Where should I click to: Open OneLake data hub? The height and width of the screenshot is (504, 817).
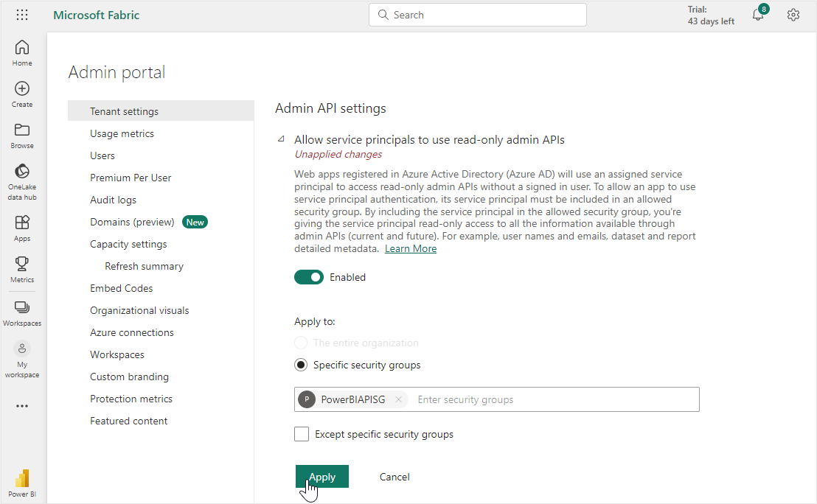[22, 181]
